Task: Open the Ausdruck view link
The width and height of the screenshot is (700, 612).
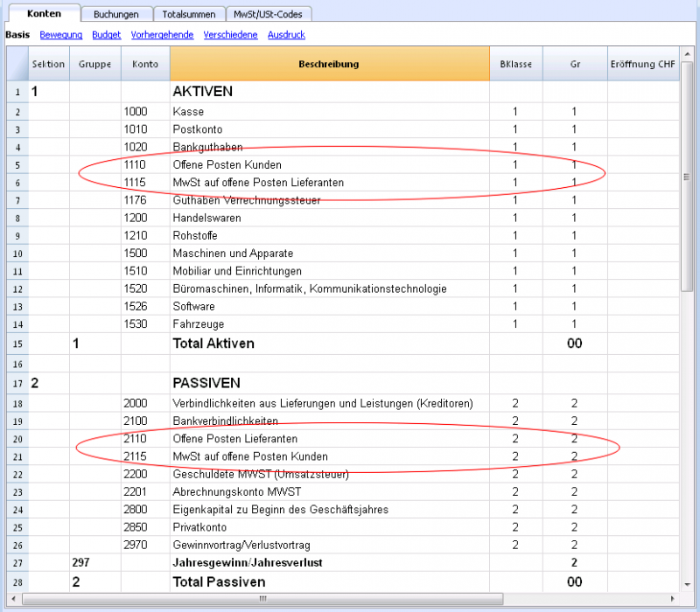Action: point(287,35)
